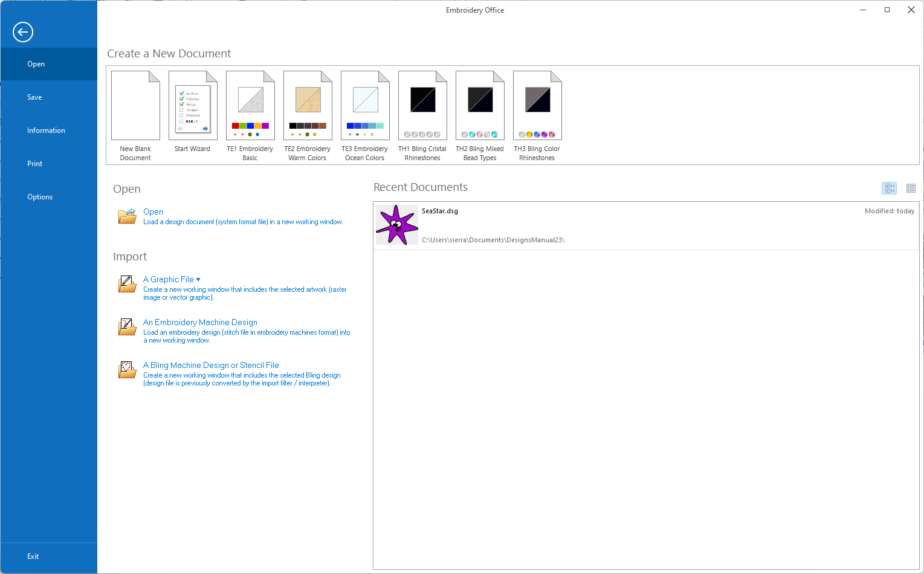
Task: Click the Graphic File import icon
Action: click(128, 283)
